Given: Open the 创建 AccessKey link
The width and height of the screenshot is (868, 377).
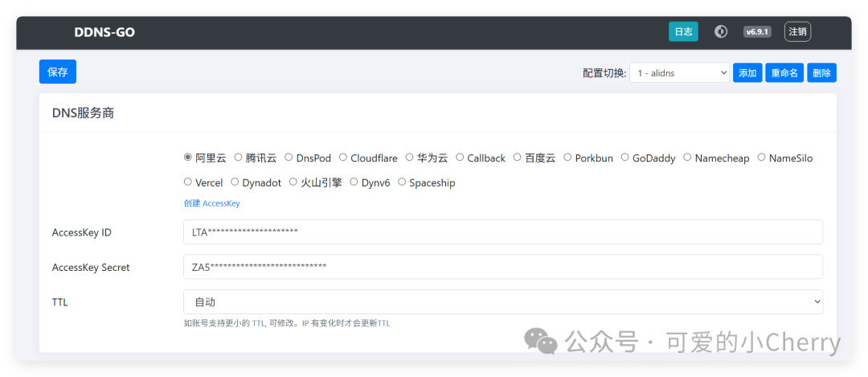Looking at the screenshot, I should click(211, 203).
